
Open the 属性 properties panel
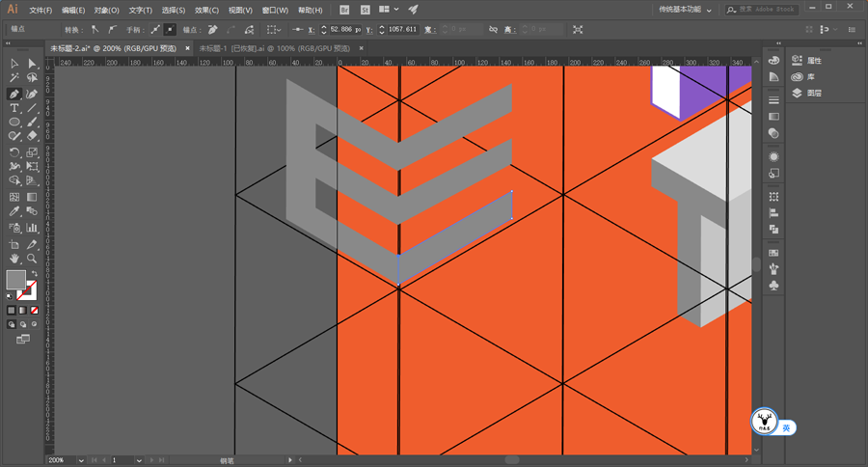pyautogui.click(x=806, y=61)
